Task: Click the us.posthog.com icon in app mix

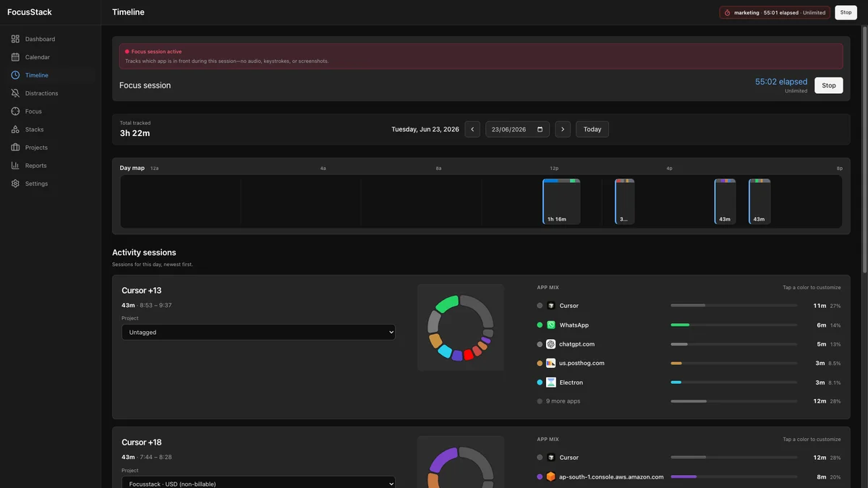Action: point(550,363)
